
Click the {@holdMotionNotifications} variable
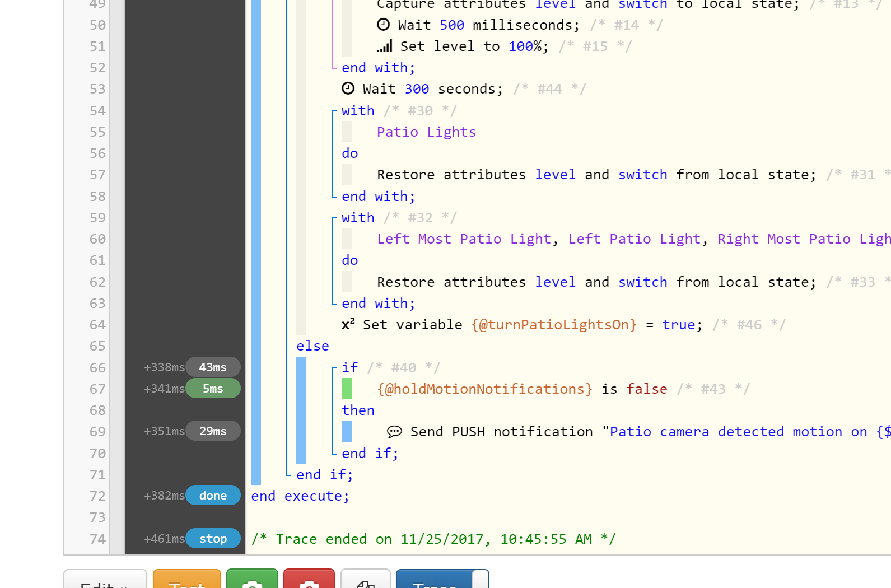pyautogui.click(x=484, y=389)
